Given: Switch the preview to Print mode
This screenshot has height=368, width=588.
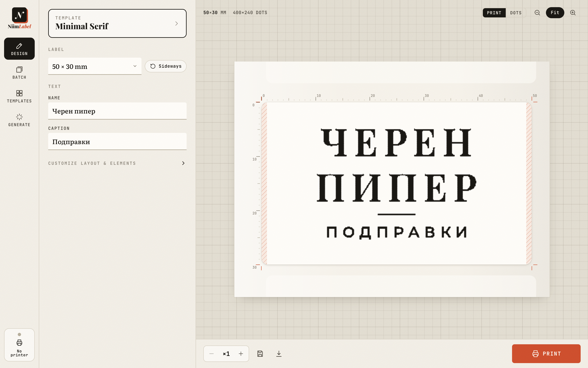Looking at the screenshot, I should pyautogui.click(x=494, y=13).
